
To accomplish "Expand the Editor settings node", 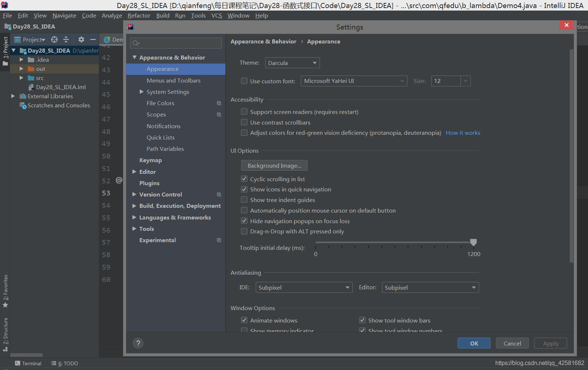I will point(134,172).
